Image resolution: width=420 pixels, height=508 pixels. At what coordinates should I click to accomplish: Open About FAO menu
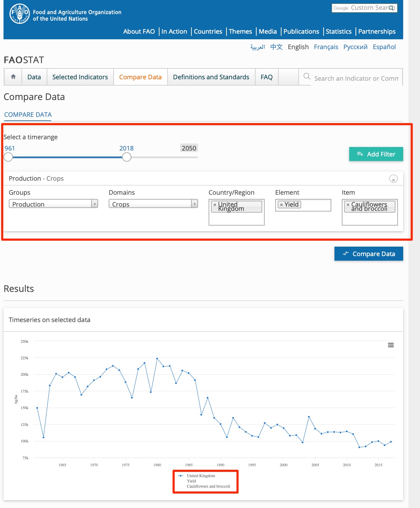(139, 32)
